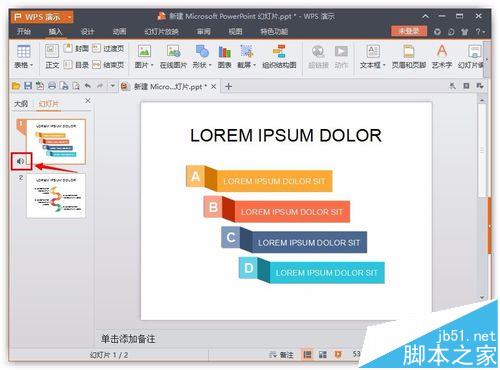Click scroll up arrow of slide vertical scrollbar
Image resolution: width=500 pixels, height=370 pixels.
(482, 100)
